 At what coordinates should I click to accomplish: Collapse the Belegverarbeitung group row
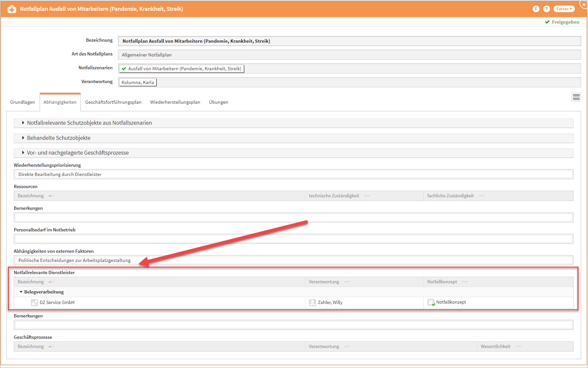(21, 292)
